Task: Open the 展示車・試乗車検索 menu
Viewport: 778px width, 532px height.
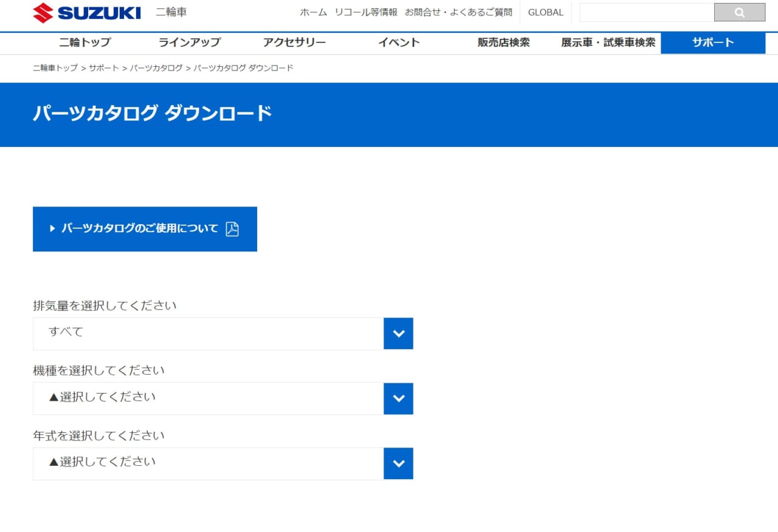Action: (x=608, y=43)
